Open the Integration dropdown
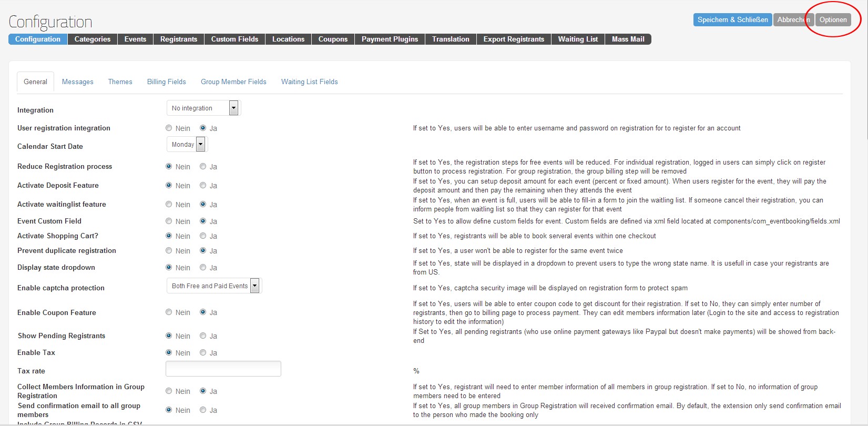The width and height of the screenshot is (868, 426). [x=203, y=108]
